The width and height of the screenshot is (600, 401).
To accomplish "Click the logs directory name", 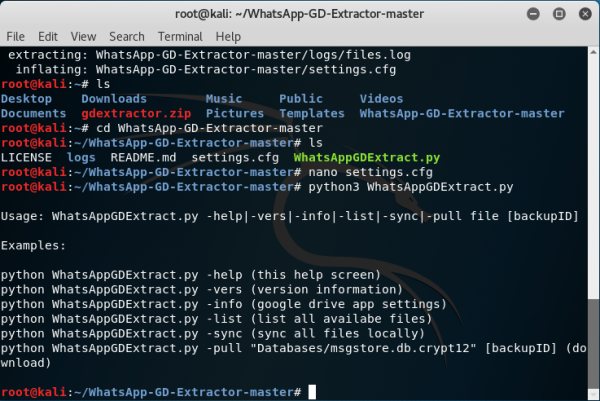I will point(81,157).
